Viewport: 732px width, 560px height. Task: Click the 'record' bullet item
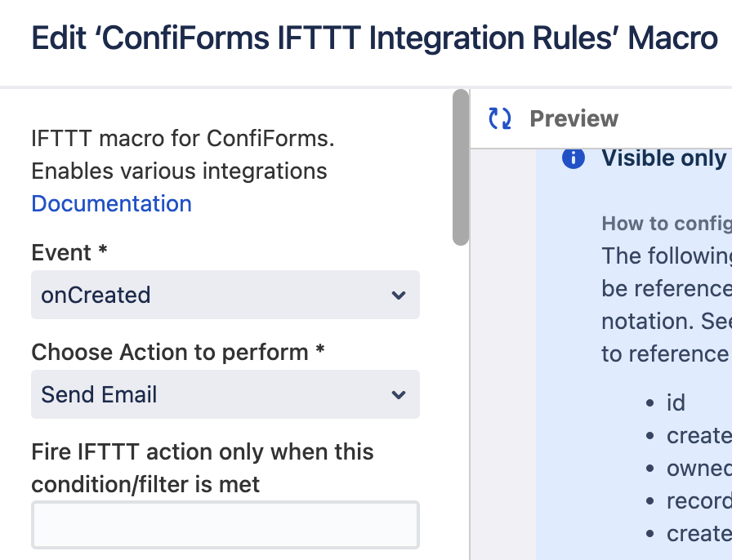click(x=699, y=500)
